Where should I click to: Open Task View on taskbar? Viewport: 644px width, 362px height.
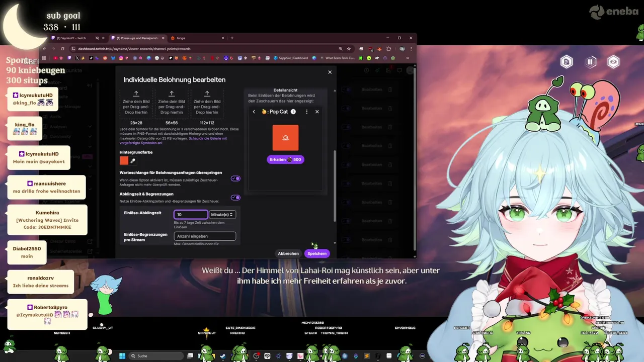point(191,356)
